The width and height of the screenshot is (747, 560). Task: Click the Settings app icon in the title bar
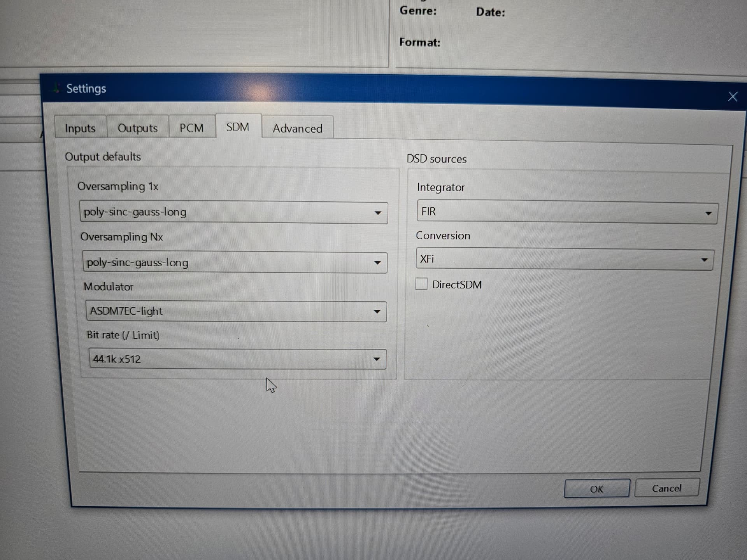click(x=56, y=88)
